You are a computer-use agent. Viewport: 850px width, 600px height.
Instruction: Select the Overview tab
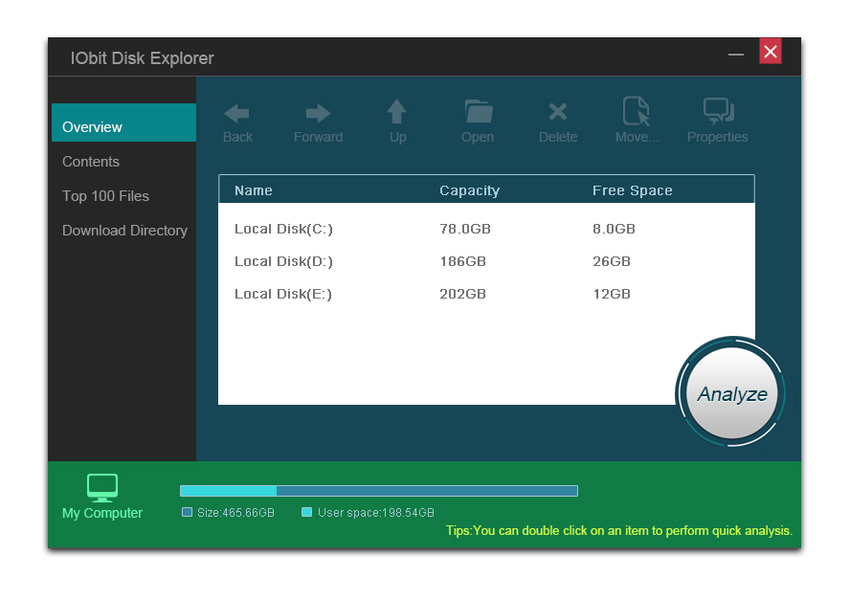point(124,122)
